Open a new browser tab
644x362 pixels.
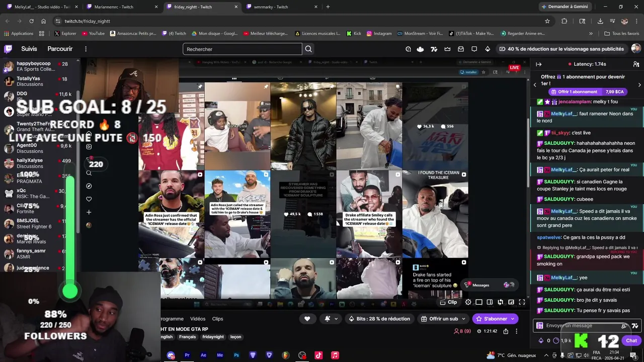coord(328,7)
